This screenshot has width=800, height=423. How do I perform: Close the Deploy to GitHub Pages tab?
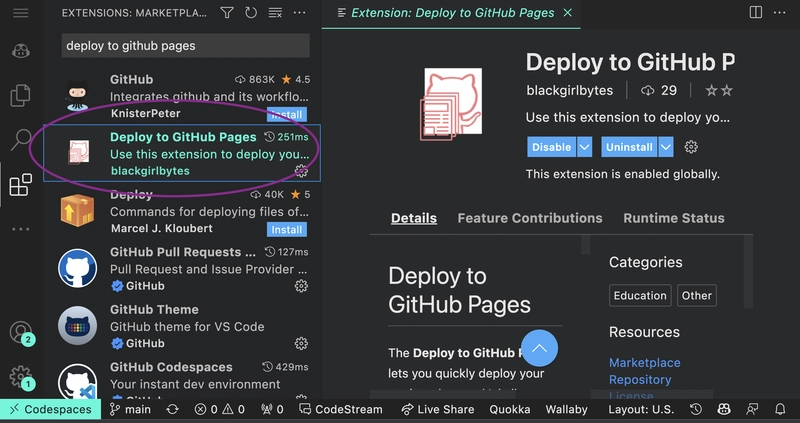567,13
